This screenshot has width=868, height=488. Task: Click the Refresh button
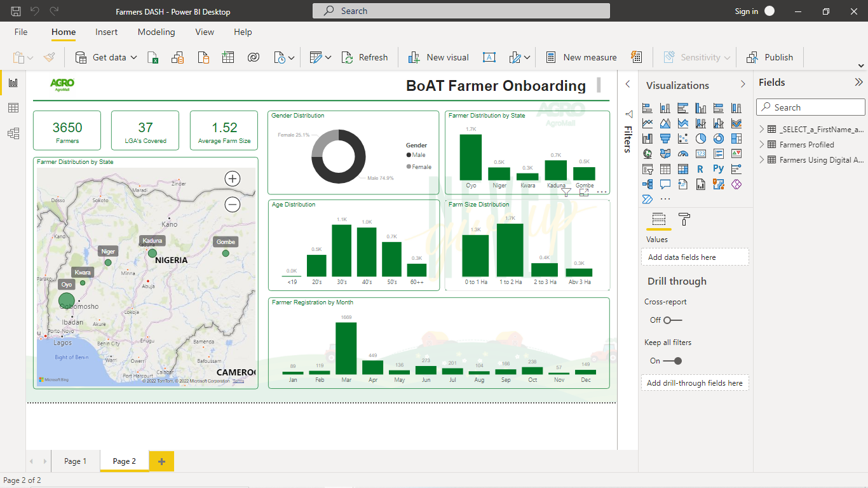click(x=365, y=57)
